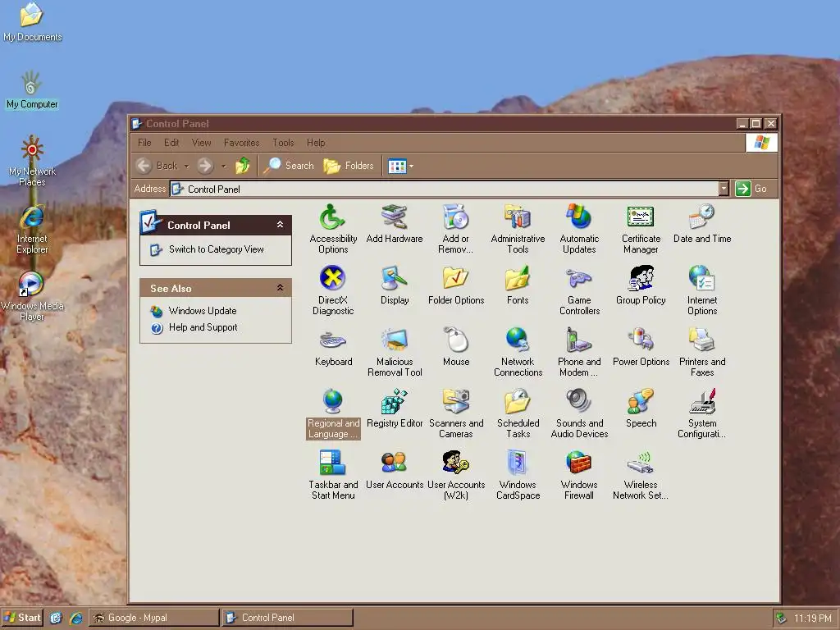Viewport: 840px width, 630px height.
Task: Select the Display icon
Action: [x=395, y=285]
